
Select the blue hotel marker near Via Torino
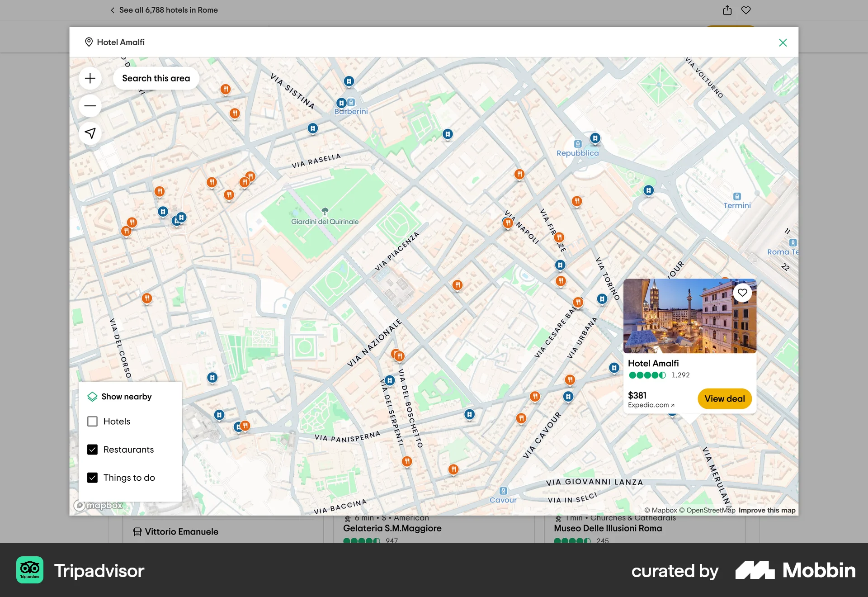click(602, 298)
